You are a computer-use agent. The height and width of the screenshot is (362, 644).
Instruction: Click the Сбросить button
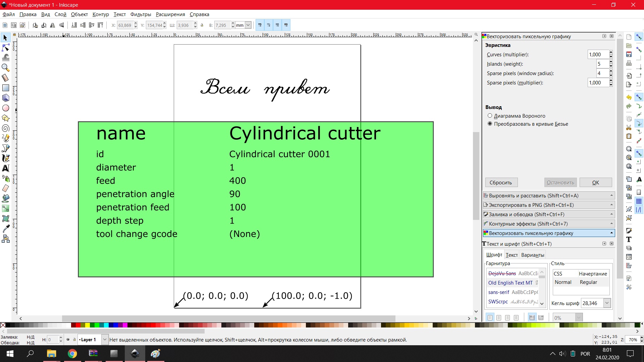pyautogui.click(x=501, y=182)
